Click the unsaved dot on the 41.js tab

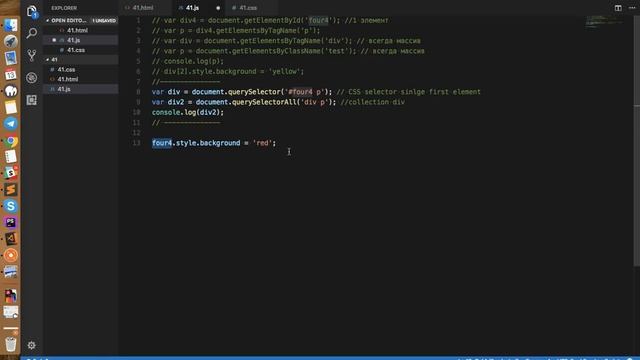tap(218, 8)
